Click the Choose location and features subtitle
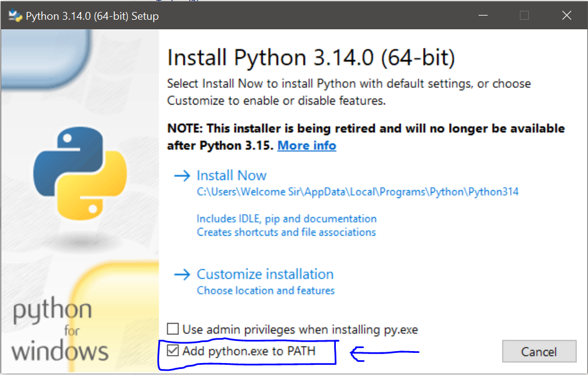This screenshot has height=375, width=588. click(265, 291)
